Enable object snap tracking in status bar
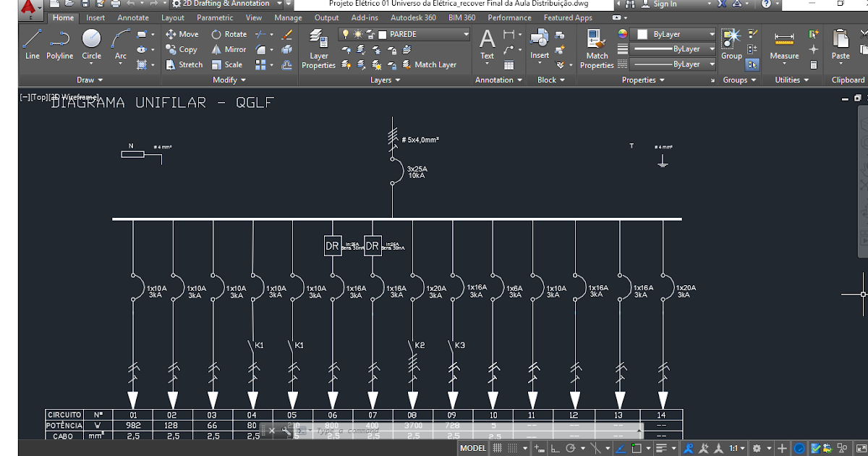 click(x=620, y=447)
